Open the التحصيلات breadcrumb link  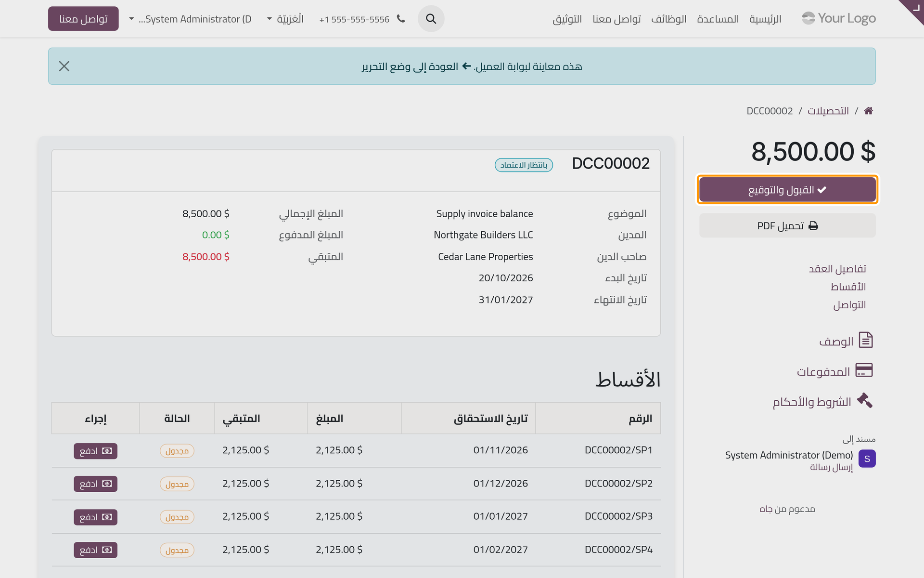click(828, 111)
